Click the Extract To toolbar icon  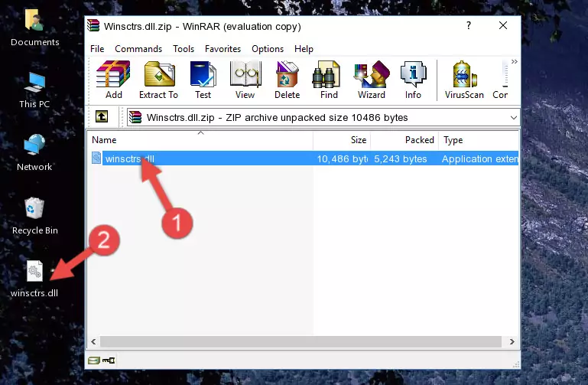(x=158, y=80)
